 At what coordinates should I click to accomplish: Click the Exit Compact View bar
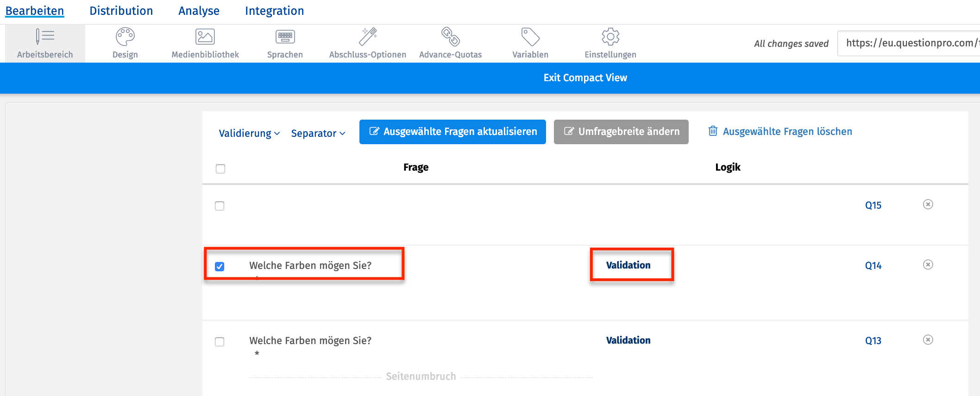pos(585,78)
